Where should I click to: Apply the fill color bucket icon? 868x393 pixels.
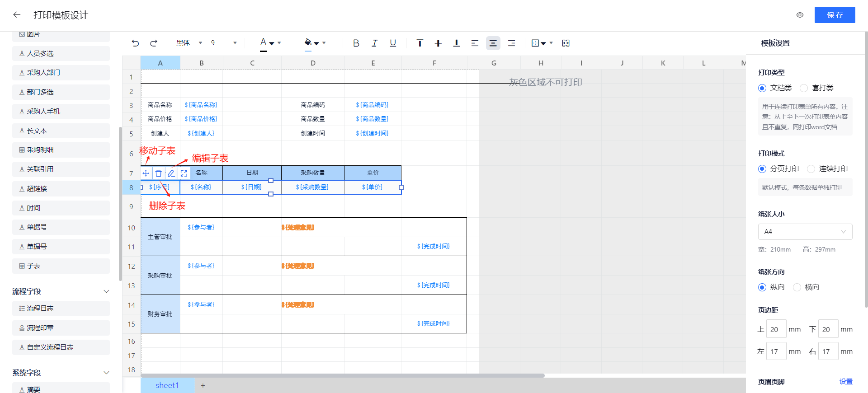point(308,43)
